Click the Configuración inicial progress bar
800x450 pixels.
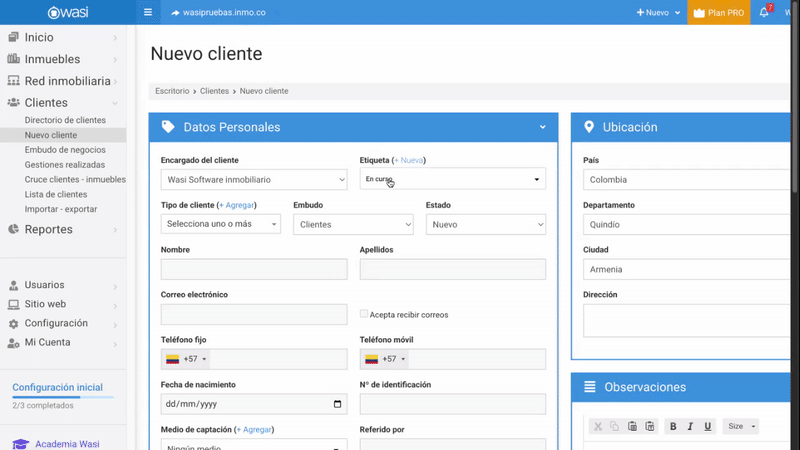click(63, 396)
